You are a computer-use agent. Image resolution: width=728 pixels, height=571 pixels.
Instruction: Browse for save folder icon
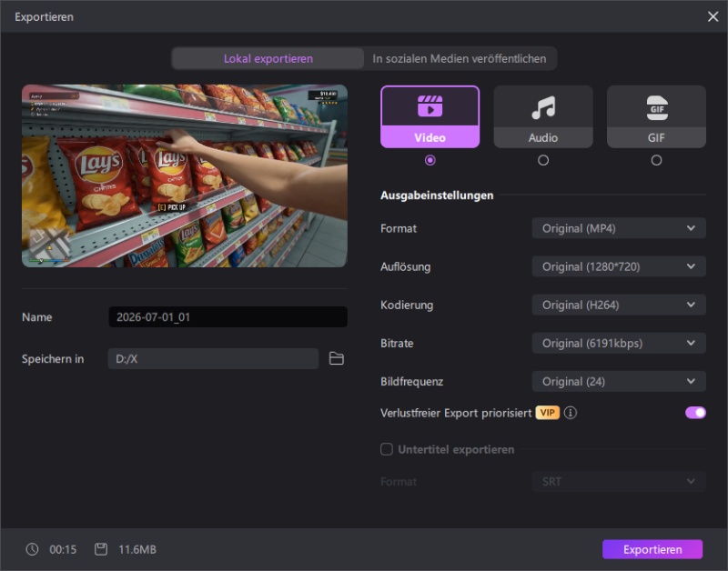336,358
